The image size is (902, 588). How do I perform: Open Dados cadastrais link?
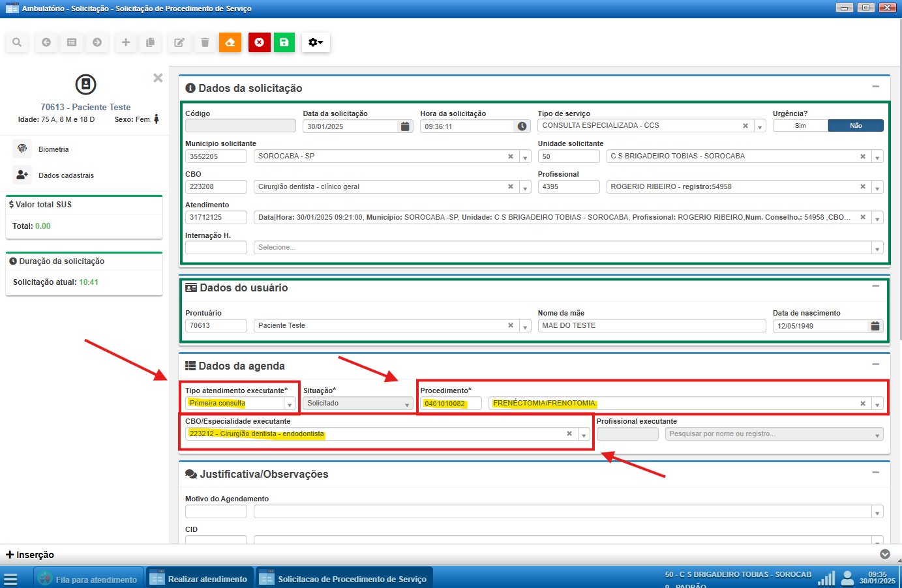tap(66, 175)
